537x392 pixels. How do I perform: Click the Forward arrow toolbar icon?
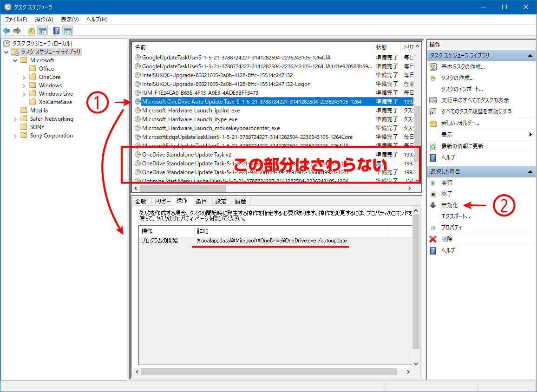(x=17, y=31)
